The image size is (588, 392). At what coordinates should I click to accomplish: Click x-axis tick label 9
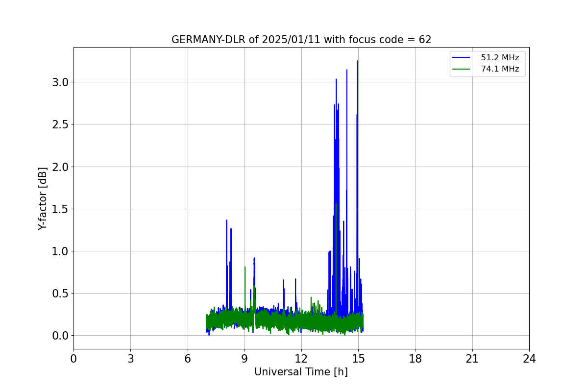pos(245,359)
